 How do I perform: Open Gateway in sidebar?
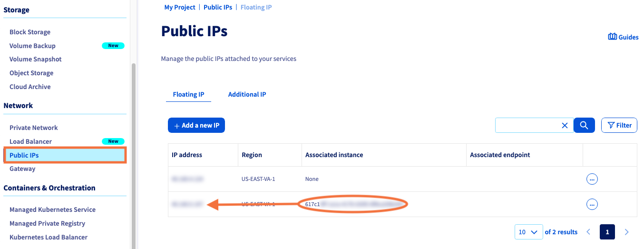click(22, 169)
